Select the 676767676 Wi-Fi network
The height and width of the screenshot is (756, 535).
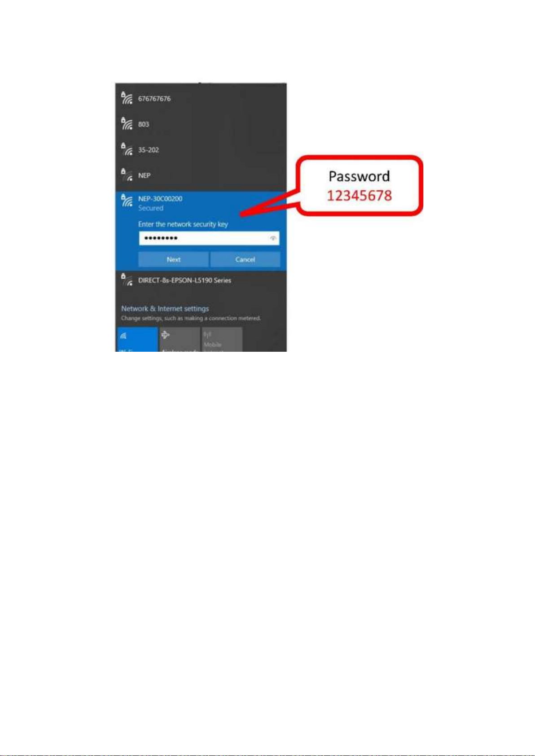pos(201,99)
